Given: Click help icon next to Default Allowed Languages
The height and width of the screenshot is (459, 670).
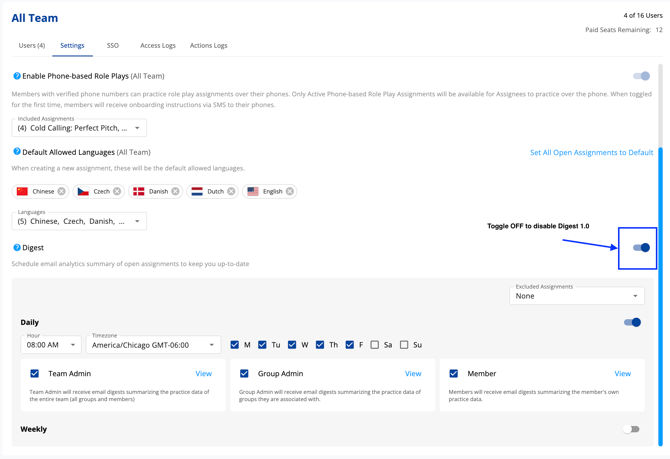Looking at the screenshot, I should point(17,152).
